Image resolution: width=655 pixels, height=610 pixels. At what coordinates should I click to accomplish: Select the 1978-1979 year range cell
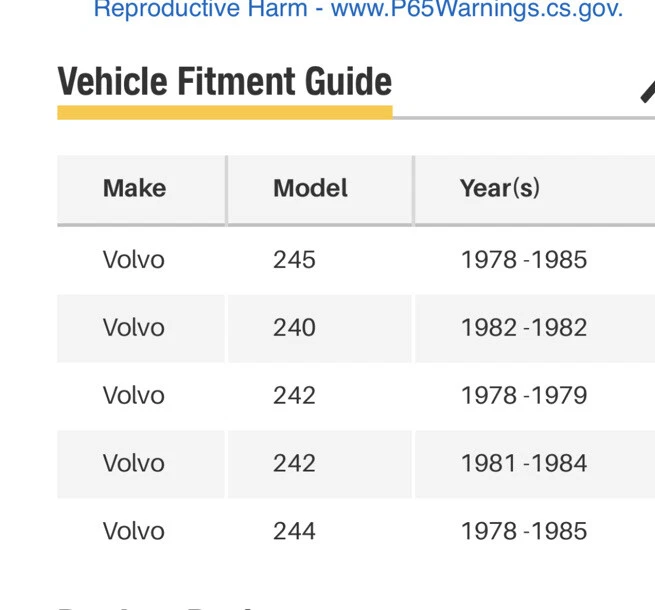point(524,396)
